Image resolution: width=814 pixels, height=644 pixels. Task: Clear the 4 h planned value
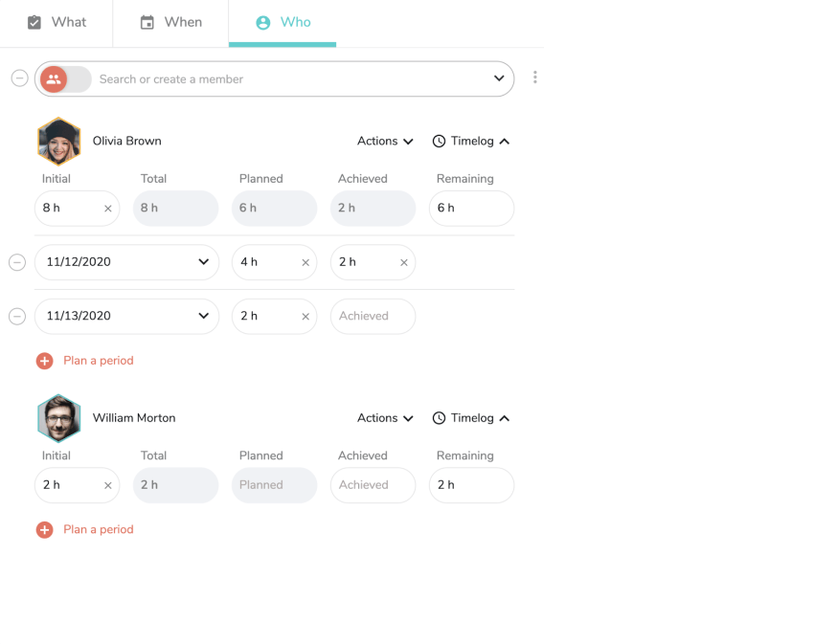[305, 262]
